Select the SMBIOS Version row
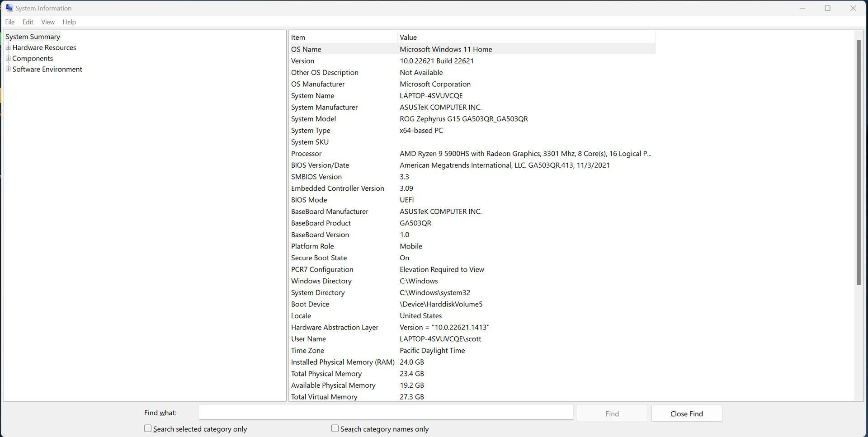The height and width of the screenshot is (437, 868). point(472,177)
